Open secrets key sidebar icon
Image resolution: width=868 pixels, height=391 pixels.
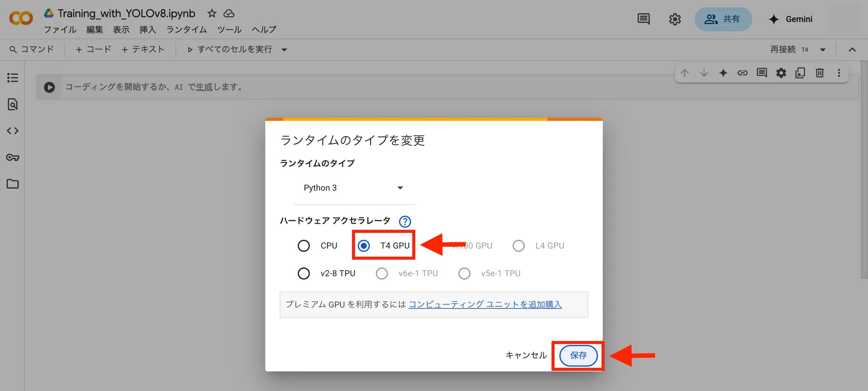[13, 158]
